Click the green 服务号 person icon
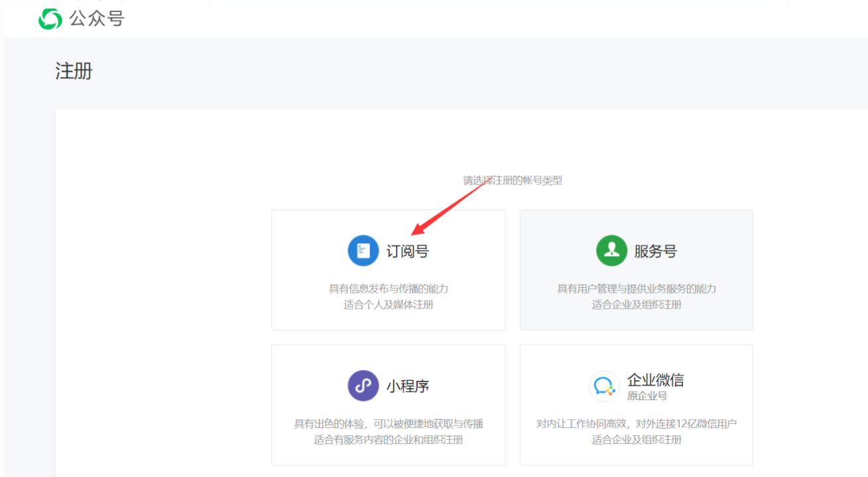The image size is (868, 477). tap(611, 251)
